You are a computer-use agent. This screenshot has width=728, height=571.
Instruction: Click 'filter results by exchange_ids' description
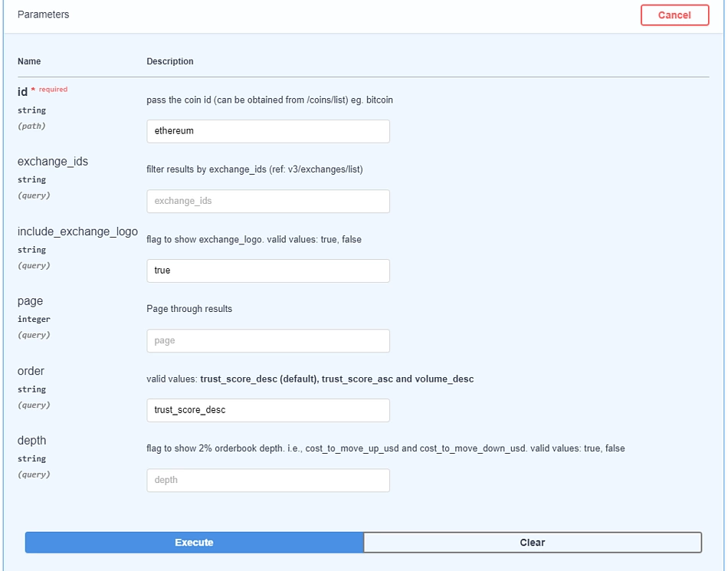click(x=254, y=169)
